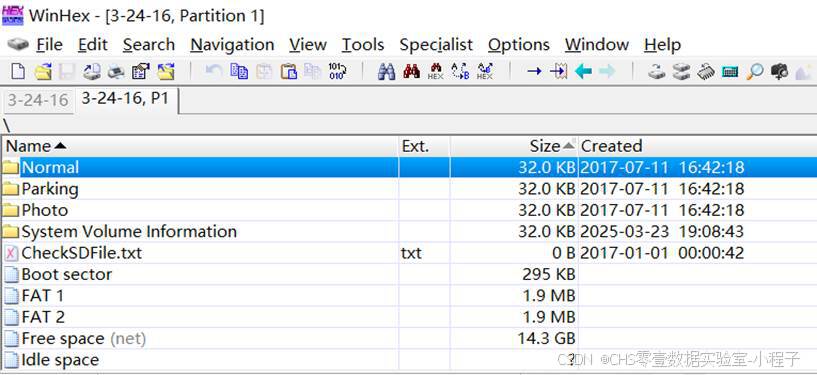Viewport: 817px width, 375px height.
Task: Open the Tools menu
Action: [x=363, y=45]
